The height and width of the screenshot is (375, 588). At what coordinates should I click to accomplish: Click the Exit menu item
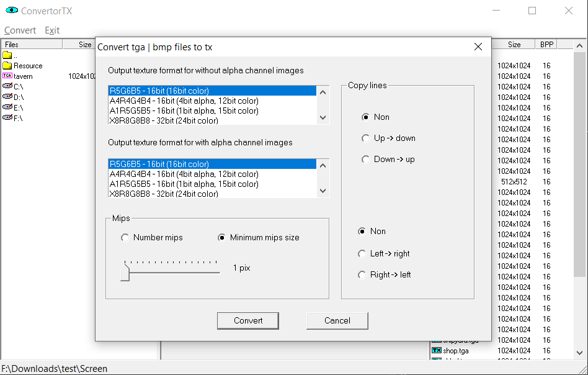[x=52, y=30]
